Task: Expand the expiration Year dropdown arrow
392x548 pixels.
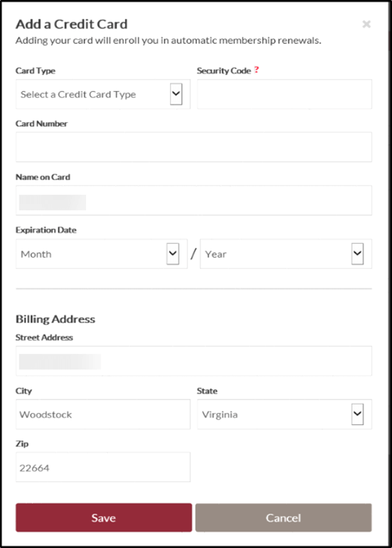Action: [357, 254]
